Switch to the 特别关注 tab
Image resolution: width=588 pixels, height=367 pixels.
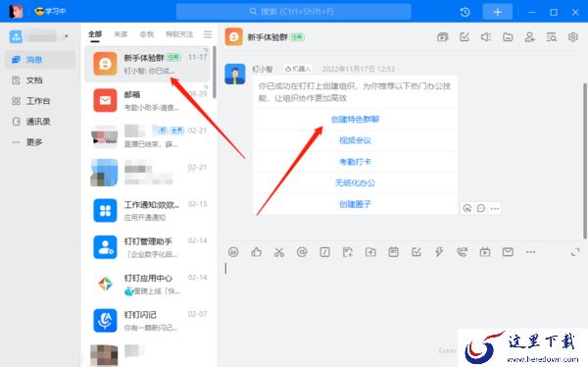[x=179, y=34]
